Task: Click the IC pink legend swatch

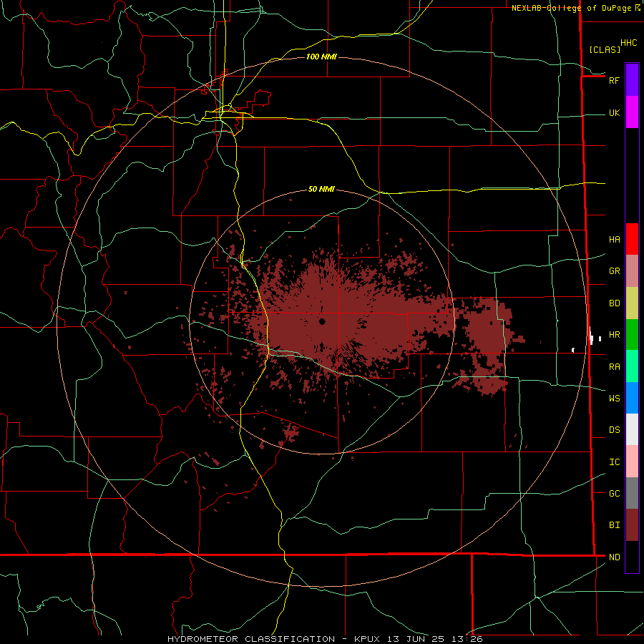Action: click(632, 462)
